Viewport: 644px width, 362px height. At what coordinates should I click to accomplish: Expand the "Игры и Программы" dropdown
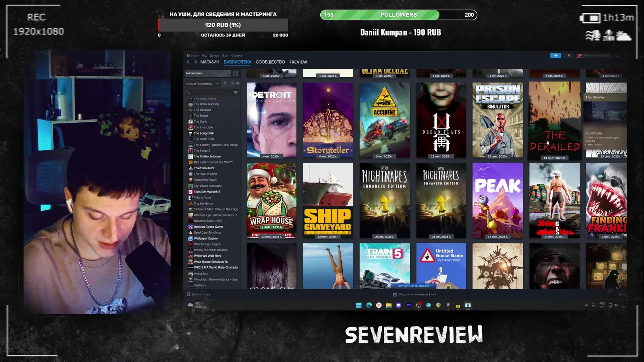click(202, 84)
